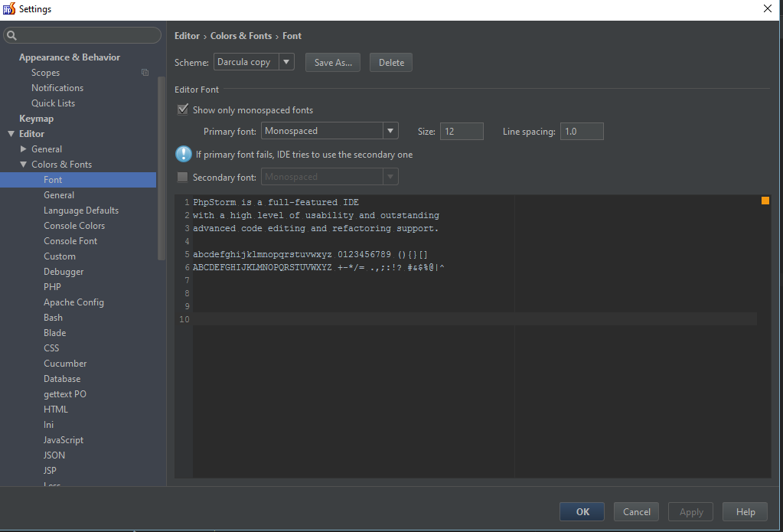783x532 pixels.
Task: Click the sidebar vertical scrollbar
Action: (x=161, y=168)
